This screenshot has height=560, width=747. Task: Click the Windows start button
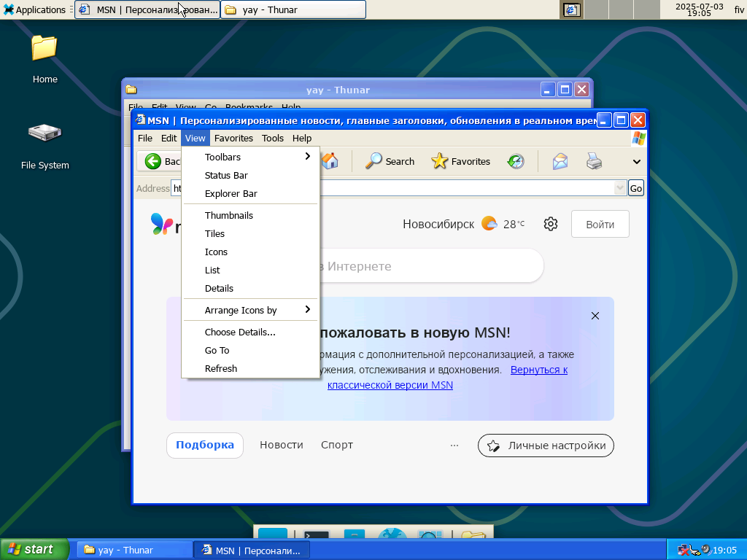click(x=34, y=549)
